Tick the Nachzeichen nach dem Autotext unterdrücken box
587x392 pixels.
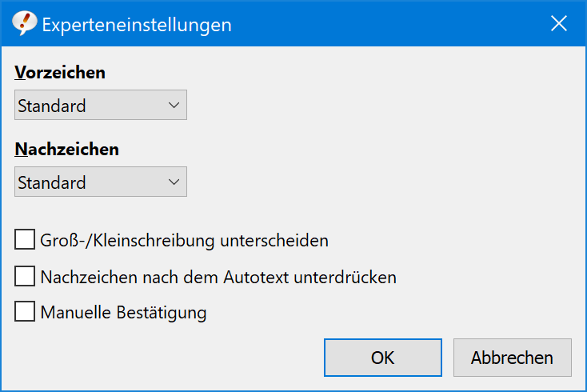pyautogui.click(x=25, y=276)
